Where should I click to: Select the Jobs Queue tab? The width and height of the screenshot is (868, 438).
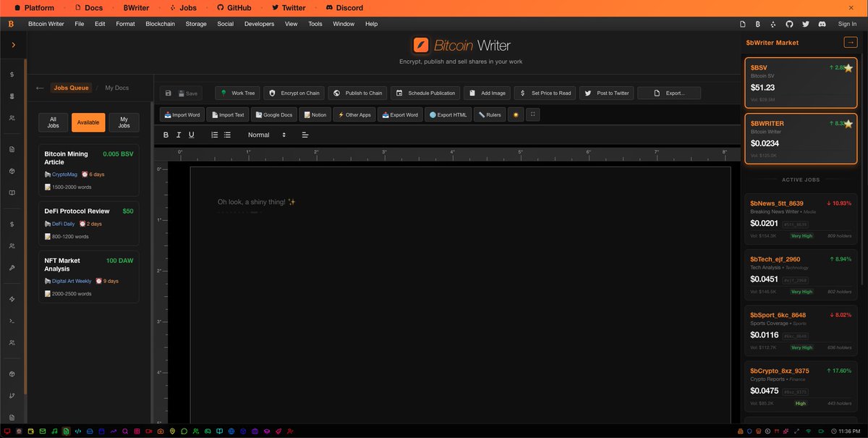[71, 88]
